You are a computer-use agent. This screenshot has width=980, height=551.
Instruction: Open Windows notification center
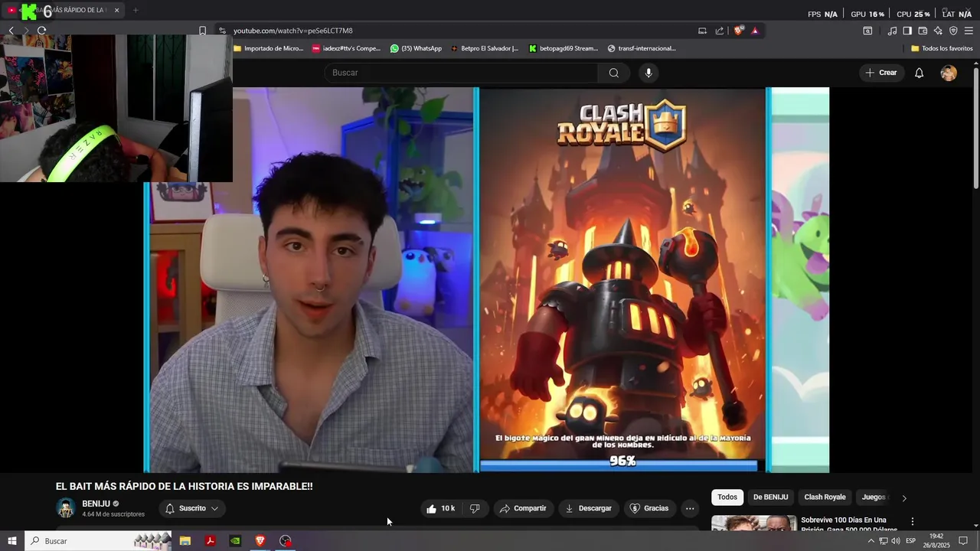[x=964, y=541]
